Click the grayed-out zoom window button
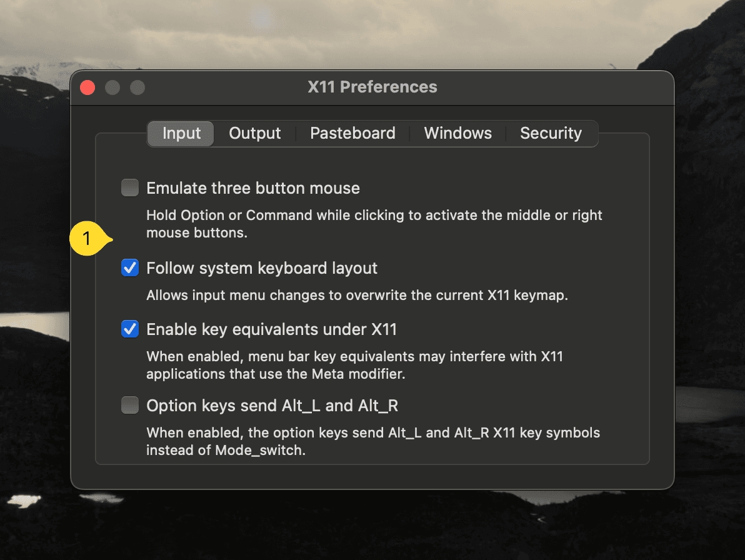 pyautogui.click(x=137, y=87)
